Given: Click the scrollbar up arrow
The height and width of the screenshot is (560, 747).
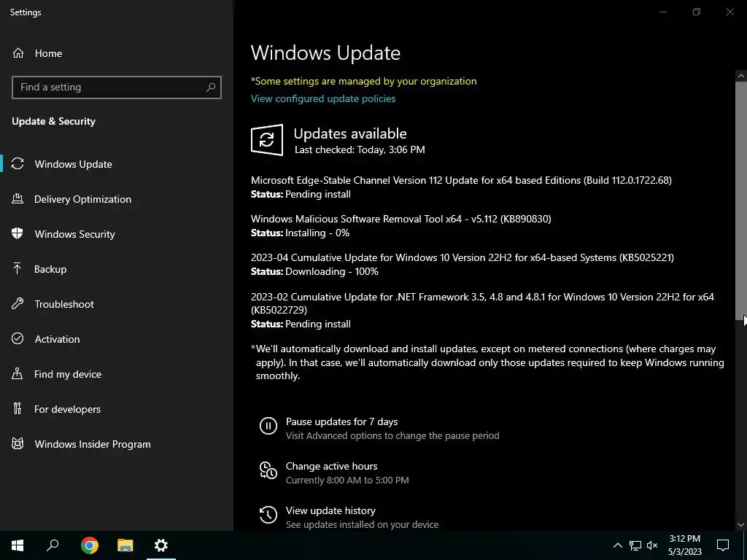Looking at the screenshot, I should click(741, 76).
